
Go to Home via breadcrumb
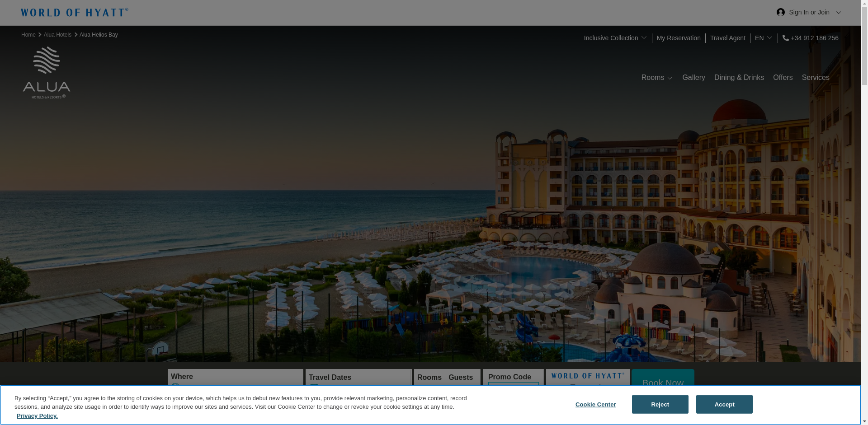click(x=28, y=35)
